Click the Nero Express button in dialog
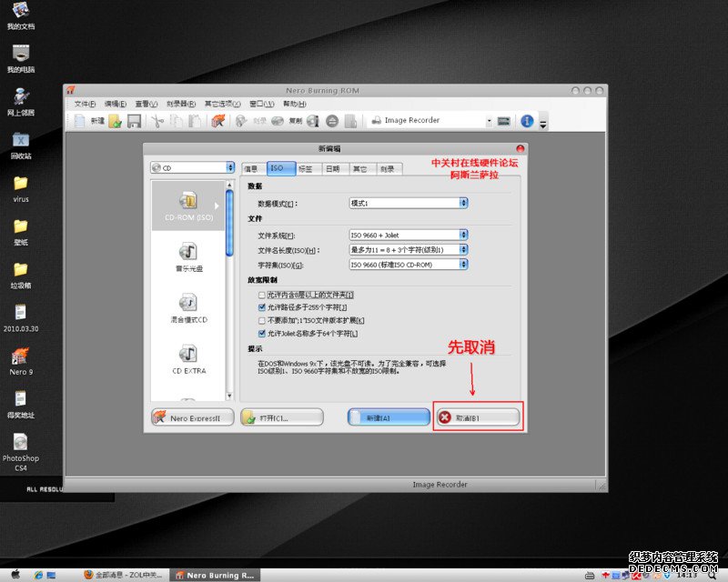This screenshot has width=728, height=582. point(193,417)
